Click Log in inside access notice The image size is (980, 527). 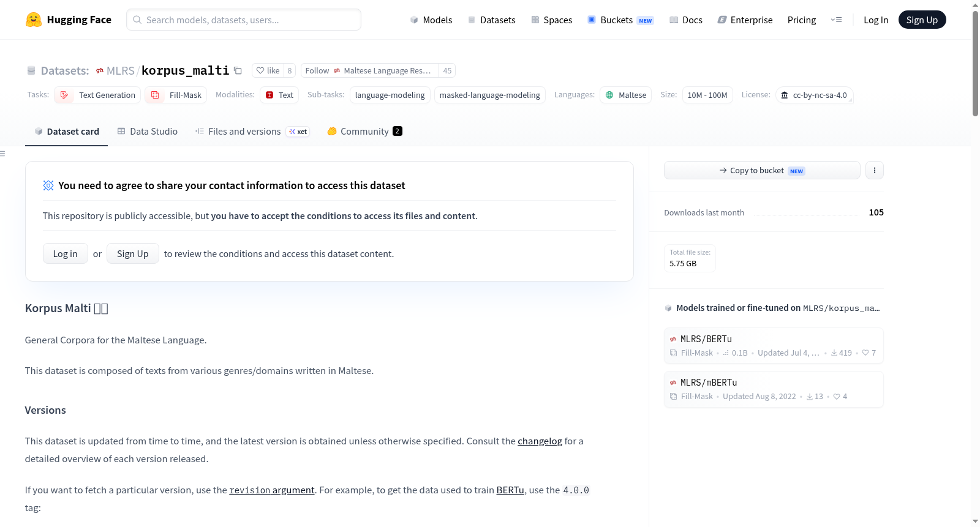(x=66, y=253)
